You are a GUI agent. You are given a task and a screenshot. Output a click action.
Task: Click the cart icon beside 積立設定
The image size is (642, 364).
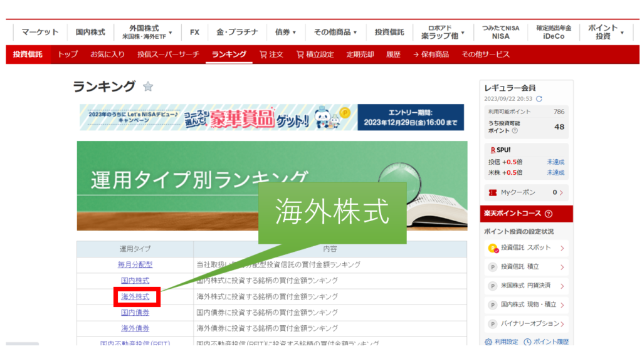[x=300, y=55]
